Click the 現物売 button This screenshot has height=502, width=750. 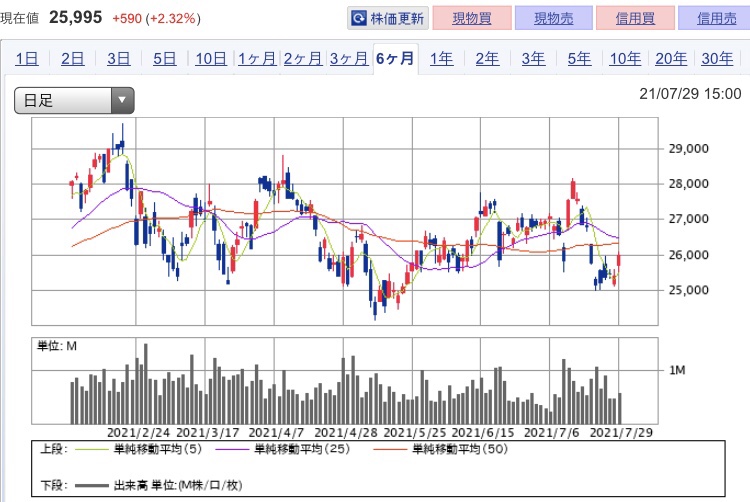tap(553, 18)
